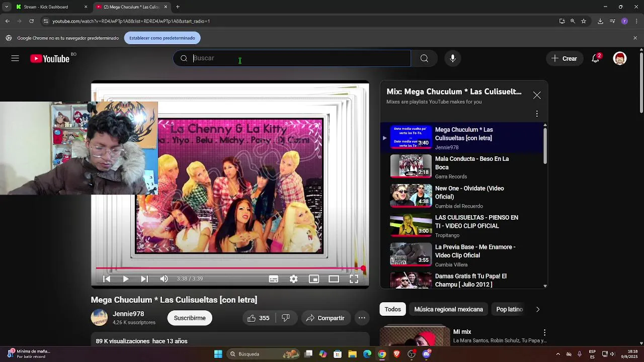Open the YouTube hamburger guide menu

tap(15, 58)
